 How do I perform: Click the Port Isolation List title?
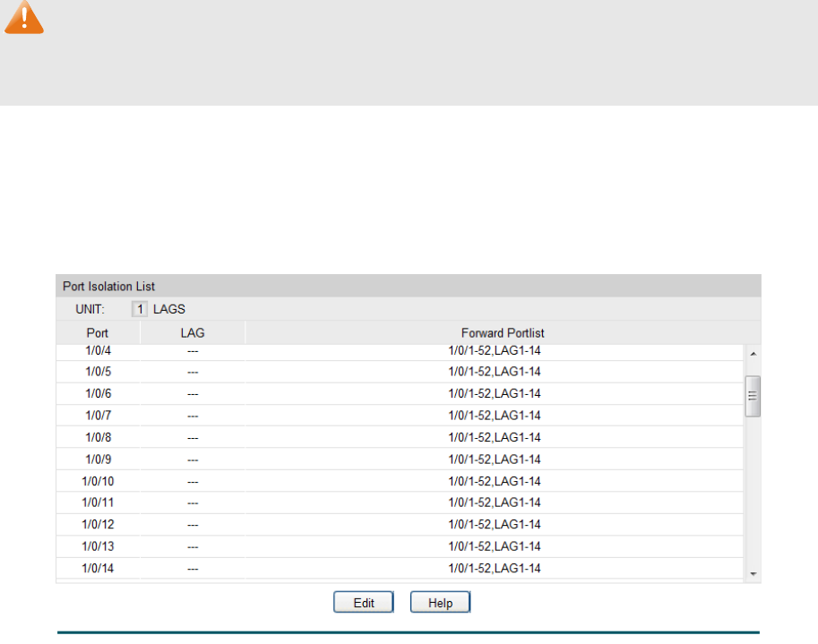coord(108,287)
